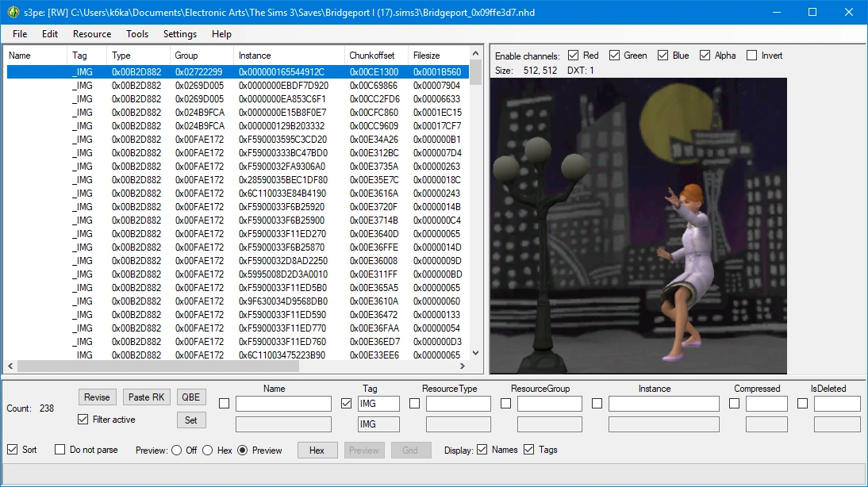Toggle the Blue channel checkbox
The image size is (868, 487).
(663, 56)
